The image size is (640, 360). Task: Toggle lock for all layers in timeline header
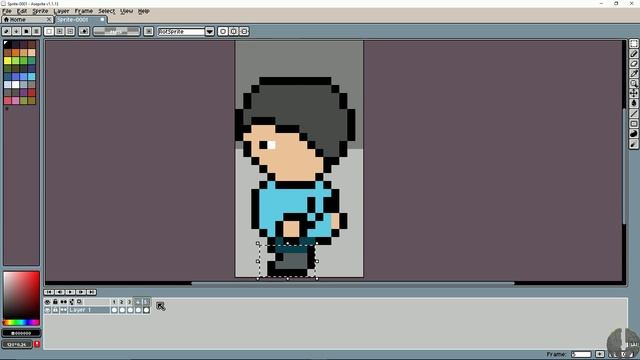(x=56, y=302)
